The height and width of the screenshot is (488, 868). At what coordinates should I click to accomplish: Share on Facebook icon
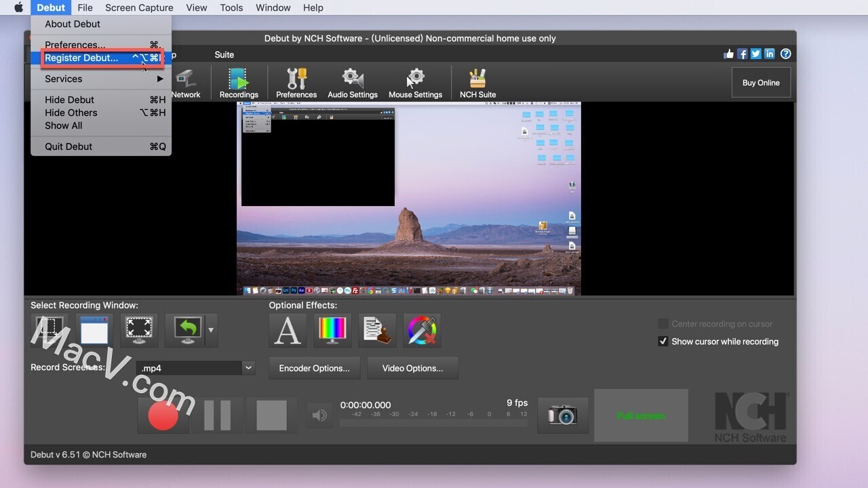tap(742, 54)
